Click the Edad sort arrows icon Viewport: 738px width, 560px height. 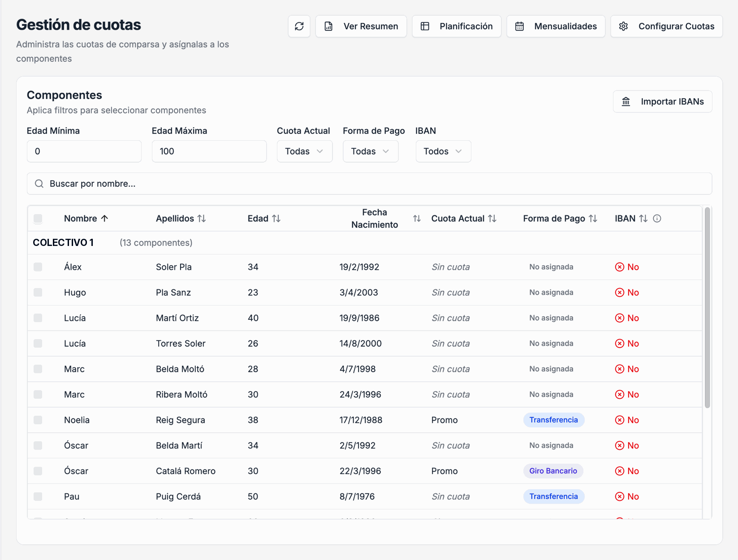[276, 219]
